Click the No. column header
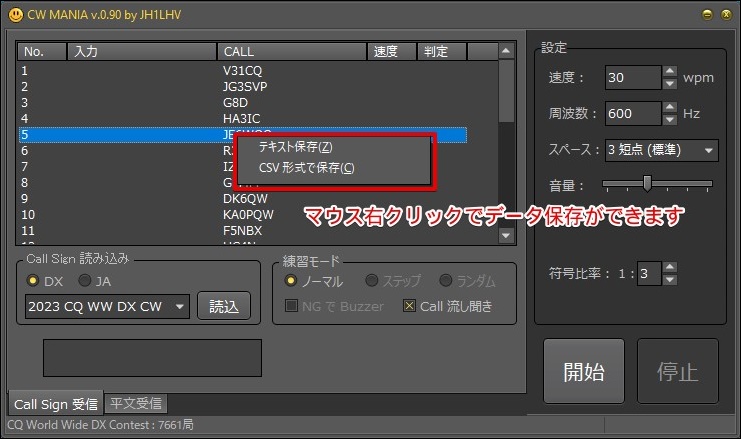Screen dimensions: 741x439 point(42,52)
